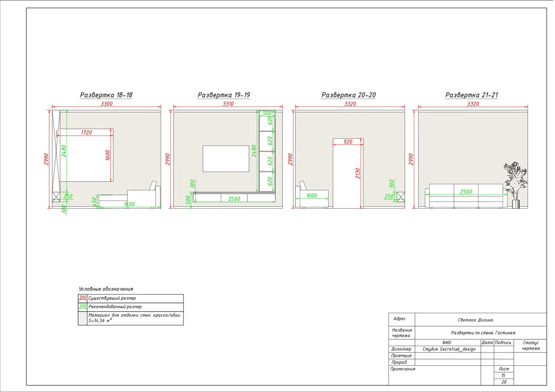Select the "Подпись" column header

click(503, 343)
